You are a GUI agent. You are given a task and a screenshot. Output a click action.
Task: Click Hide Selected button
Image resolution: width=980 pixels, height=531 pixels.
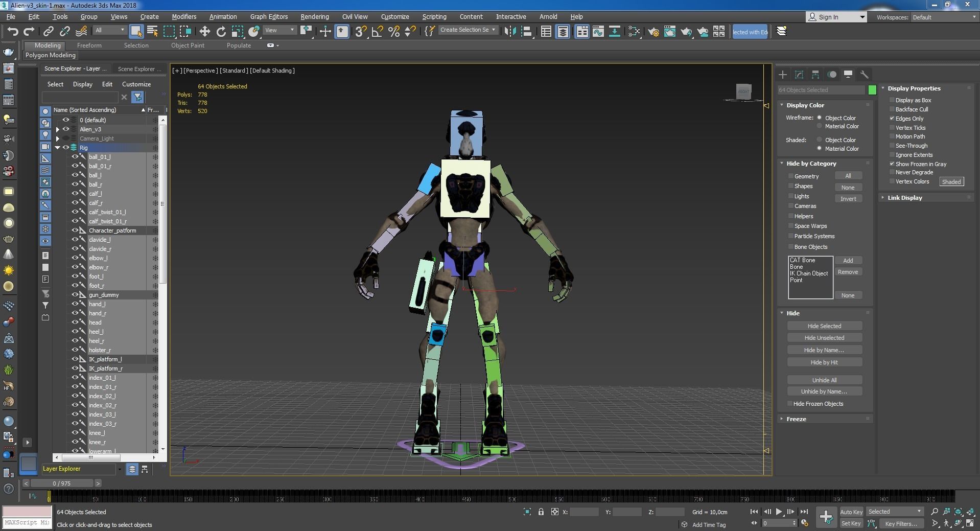point(824,326)
